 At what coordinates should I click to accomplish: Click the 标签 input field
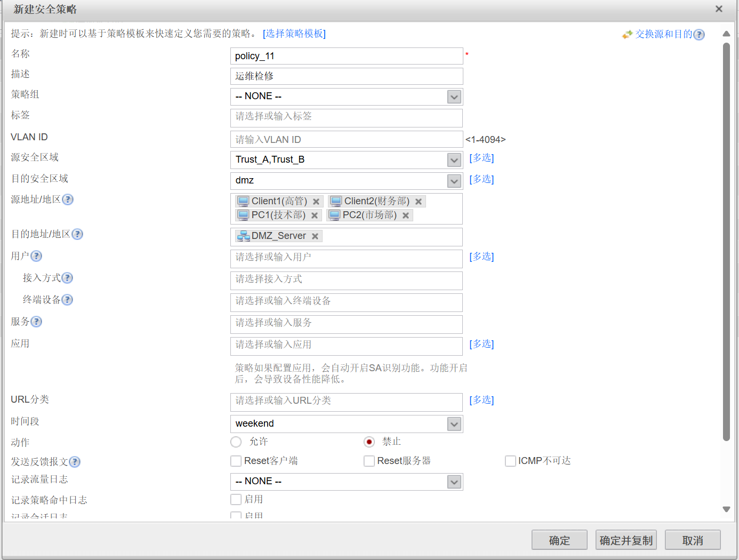(x=347, y=118)
